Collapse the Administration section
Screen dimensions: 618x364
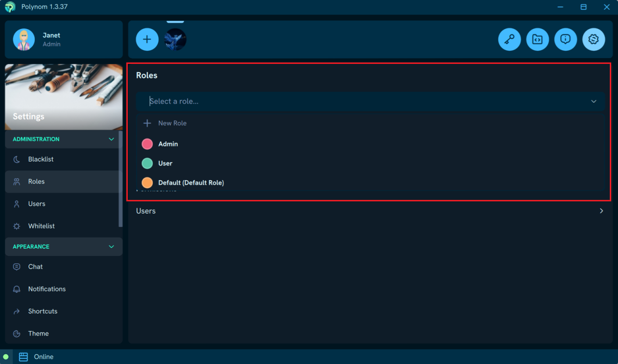tap(111, 139)
